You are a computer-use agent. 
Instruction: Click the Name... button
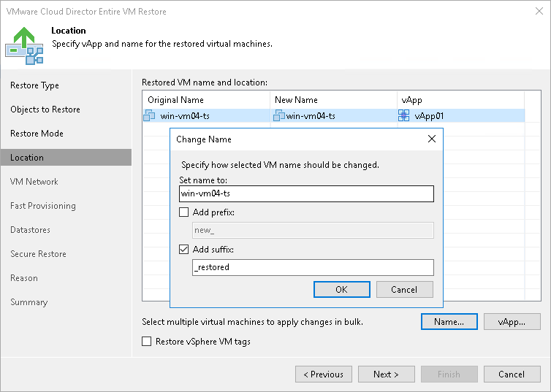tap(449, 322)
